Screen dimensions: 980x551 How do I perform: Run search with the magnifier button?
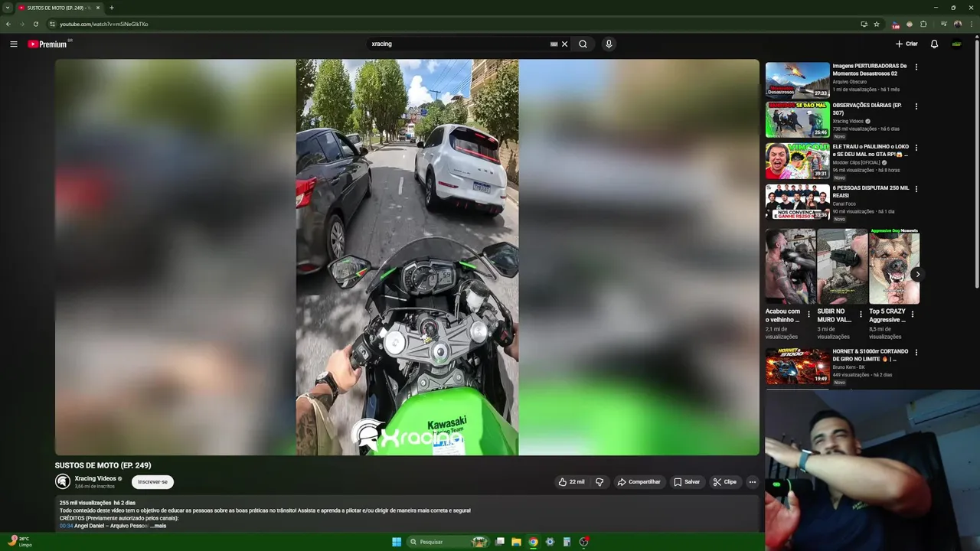coord(583,44)
